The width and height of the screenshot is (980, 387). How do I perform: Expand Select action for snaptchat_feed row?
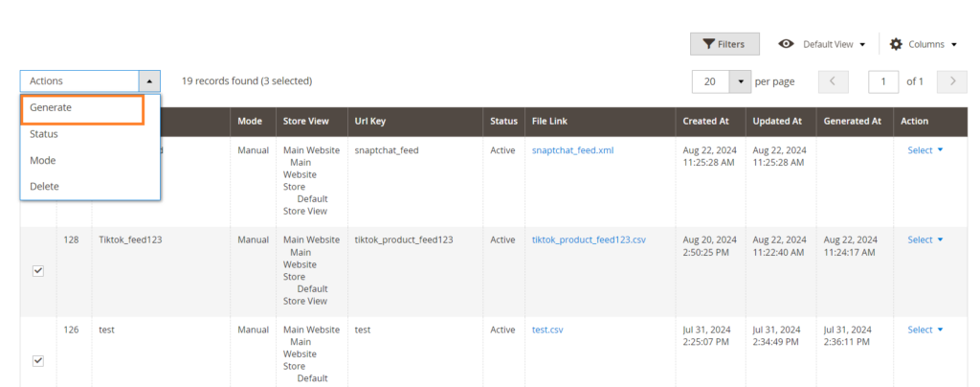(924, 150)
